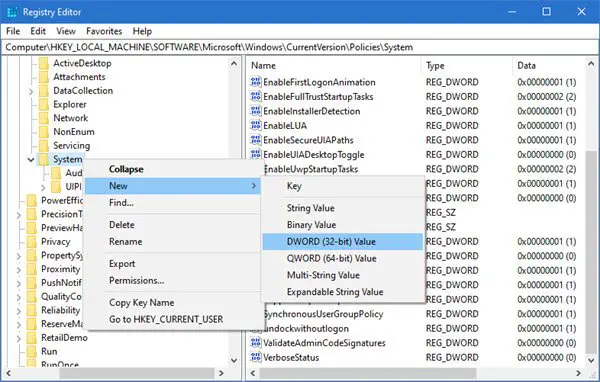
Task: Click the EnableFirstLogonAnimation DWORD icon
Action: click(255, 82)
